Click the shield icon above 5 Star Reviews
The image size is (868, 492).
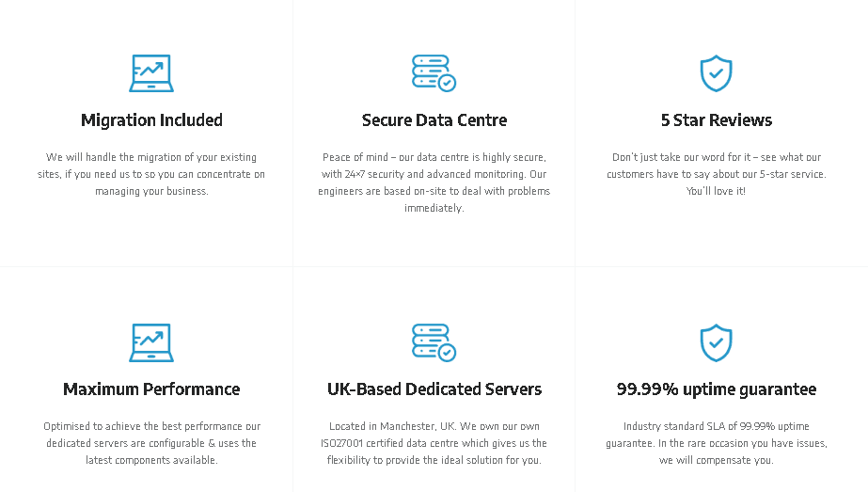click(717, 73)
